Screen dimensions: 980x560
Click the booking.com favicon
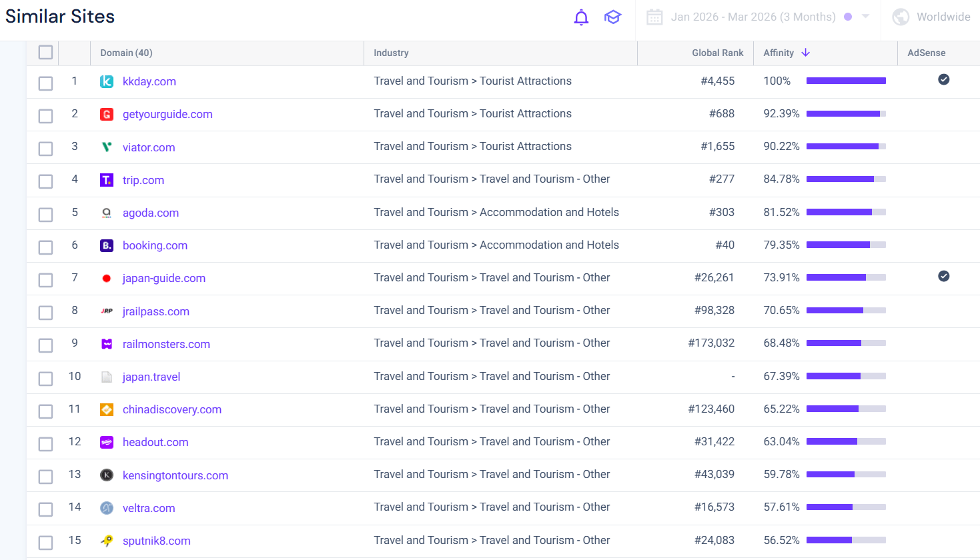(x=107, y=245)
